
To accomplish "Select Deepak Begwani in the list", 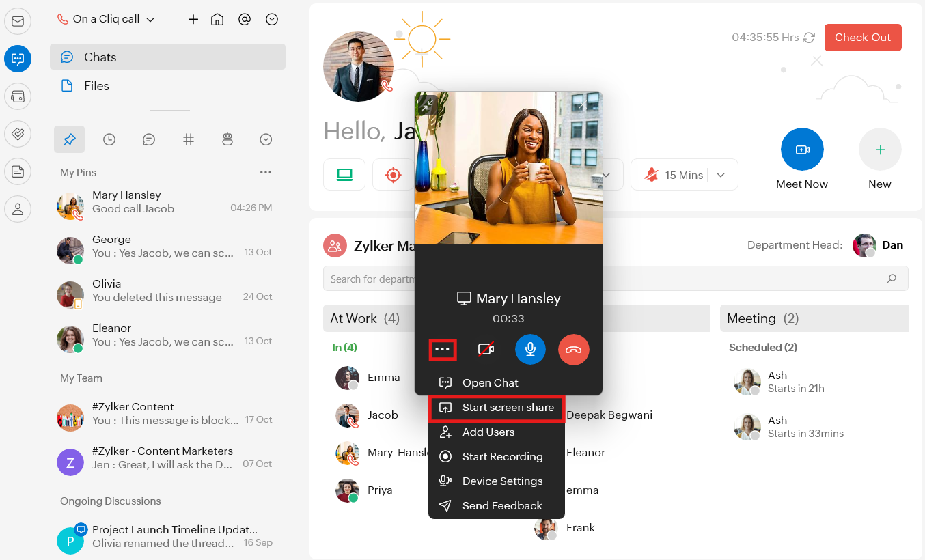I will 609,415.
